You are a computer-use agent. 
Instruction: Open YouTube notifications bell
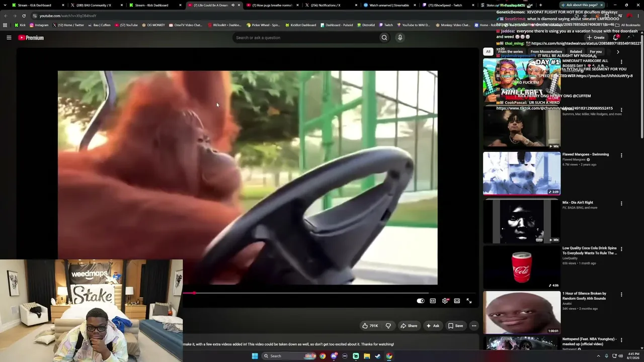click(x=615, y=38)
